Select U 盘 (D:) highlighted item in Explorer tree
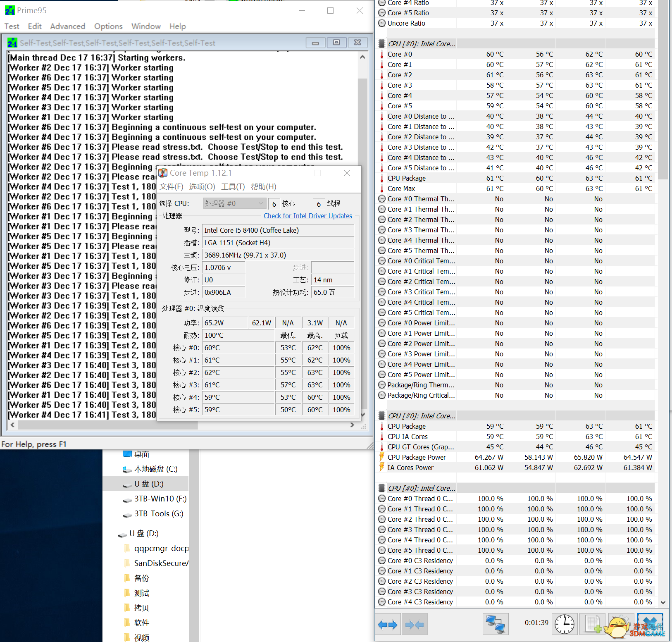This screenshot has height=642, width=672. coord(145,484)
